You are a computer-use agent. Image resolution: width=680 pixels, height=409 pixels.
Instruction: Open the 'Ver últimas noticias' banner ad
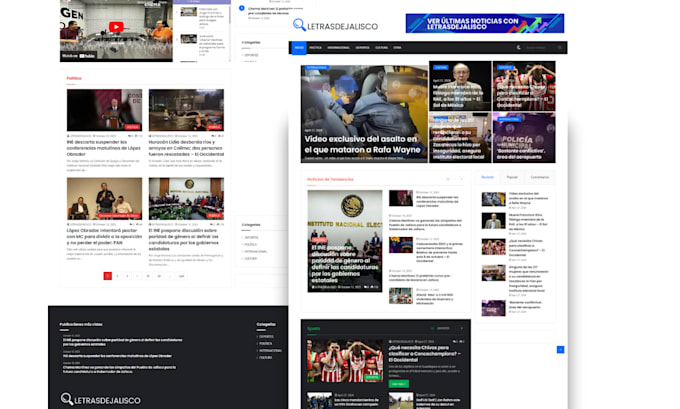[x=484, y=23]
